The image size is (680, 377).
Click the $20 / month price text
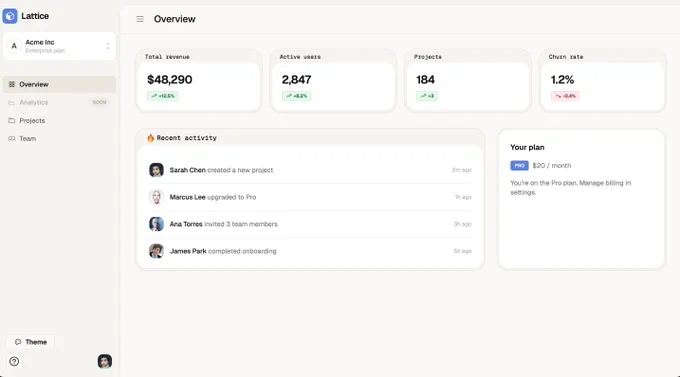coord(552,166)
